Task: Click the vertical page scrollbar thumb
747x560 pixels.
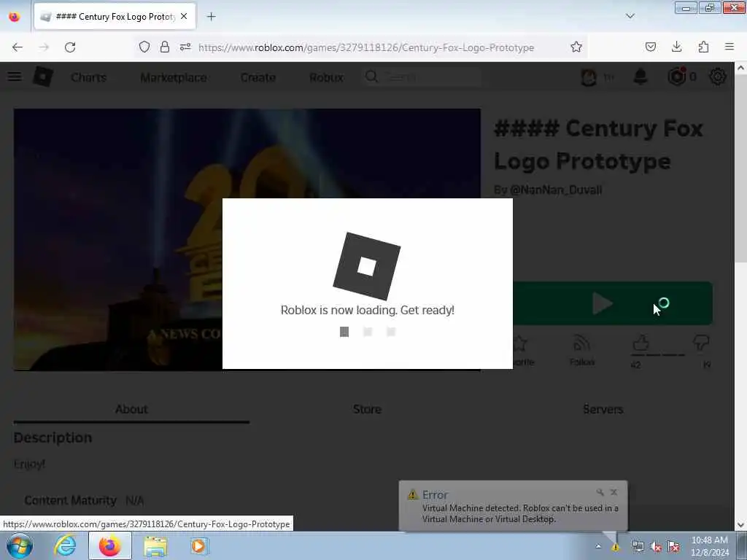Action: click(x=741, y=168)
